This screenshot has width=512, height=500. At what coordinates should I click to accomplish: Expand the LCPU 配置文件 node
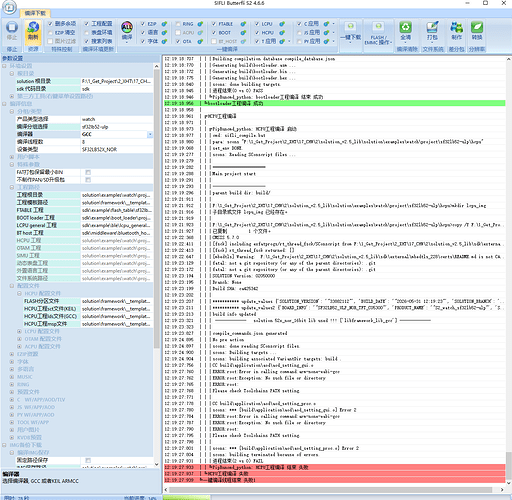(19, 331)
